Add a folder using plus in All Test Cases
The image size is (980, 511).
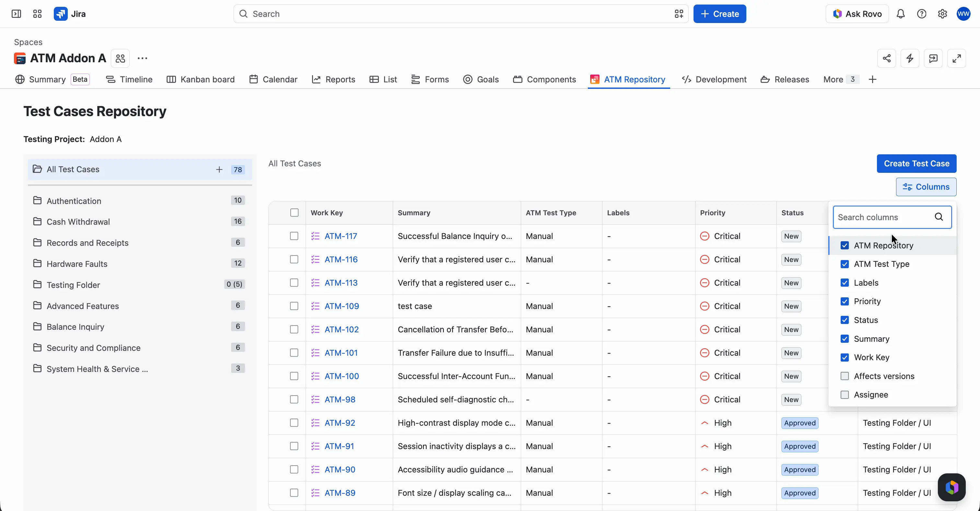(219, 169)
